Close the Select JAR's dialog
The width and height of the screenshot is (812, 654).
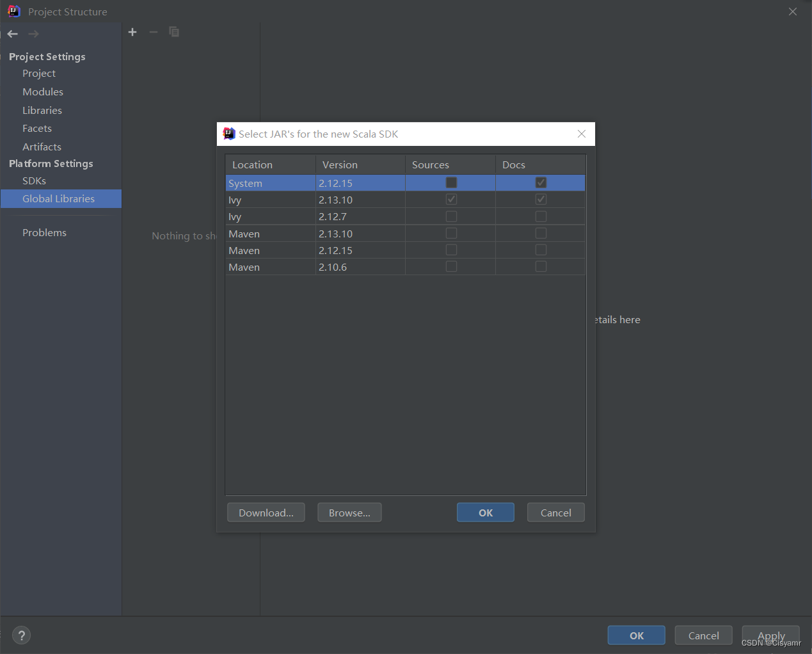[582, 134]
